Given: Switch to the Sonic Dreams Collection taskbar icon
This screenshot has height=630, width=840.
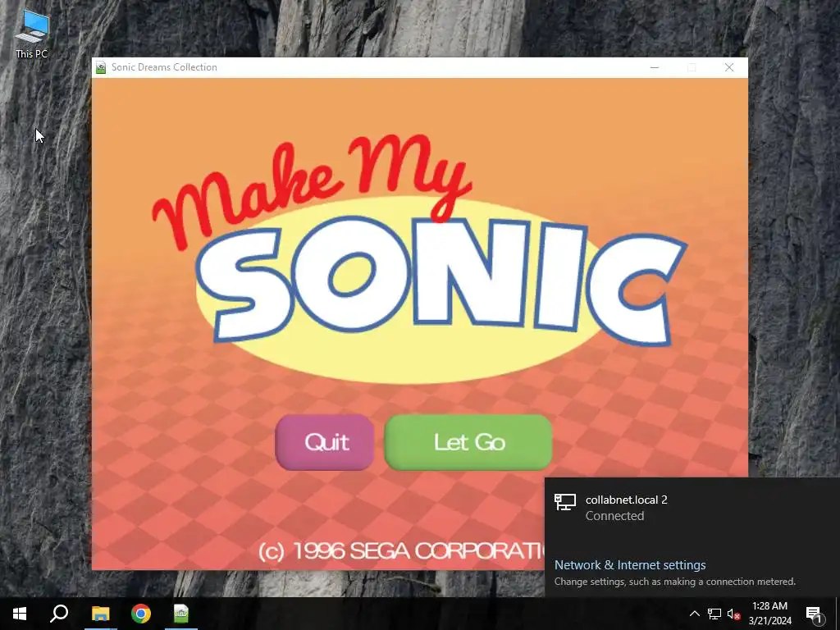Looking at the screenshot, I should click(181, 614).
